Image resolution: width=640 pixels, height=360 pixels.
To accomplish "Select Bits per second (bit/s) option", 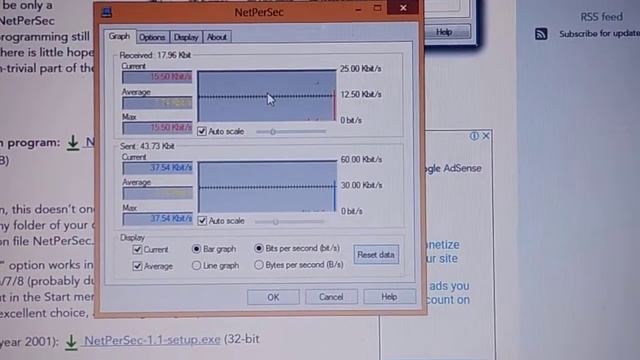I will (259, 248).
